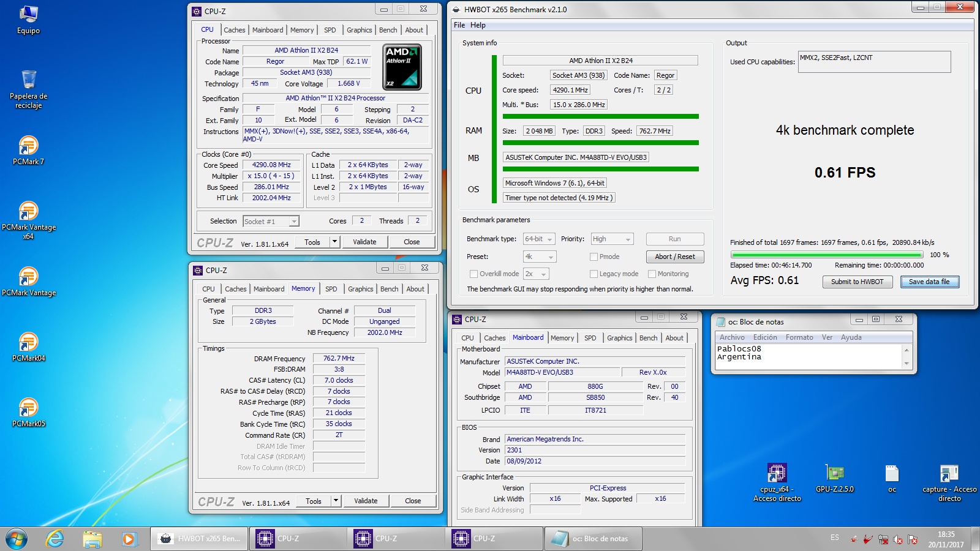Select Graphics tab in Mainboard CPU-Z window
The width and height of the screenshot is (980, 551).
620,338
